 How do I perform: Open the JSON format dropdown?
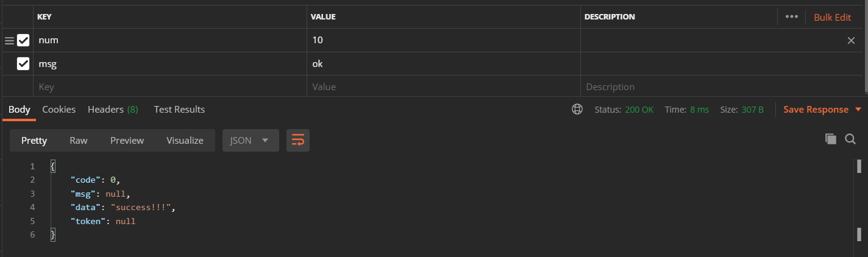pyautogui.click(x=250, y=140)
